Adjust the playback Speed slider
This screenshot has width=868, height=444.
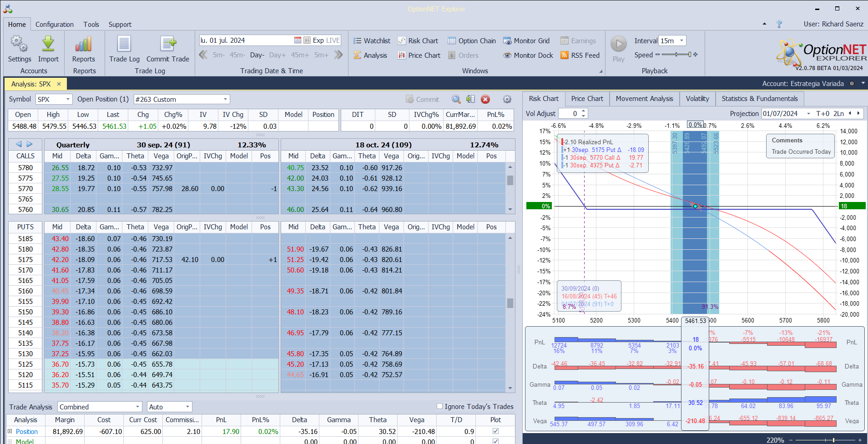point(676,55)
